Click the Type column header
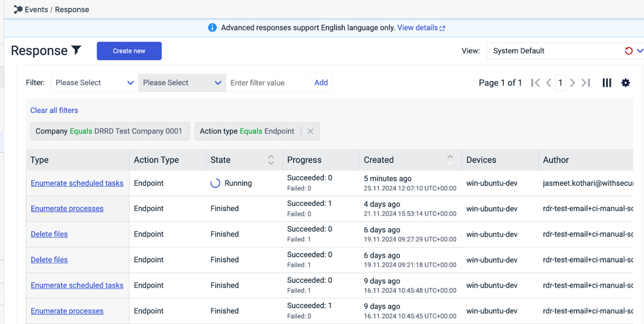 (78, 160)
